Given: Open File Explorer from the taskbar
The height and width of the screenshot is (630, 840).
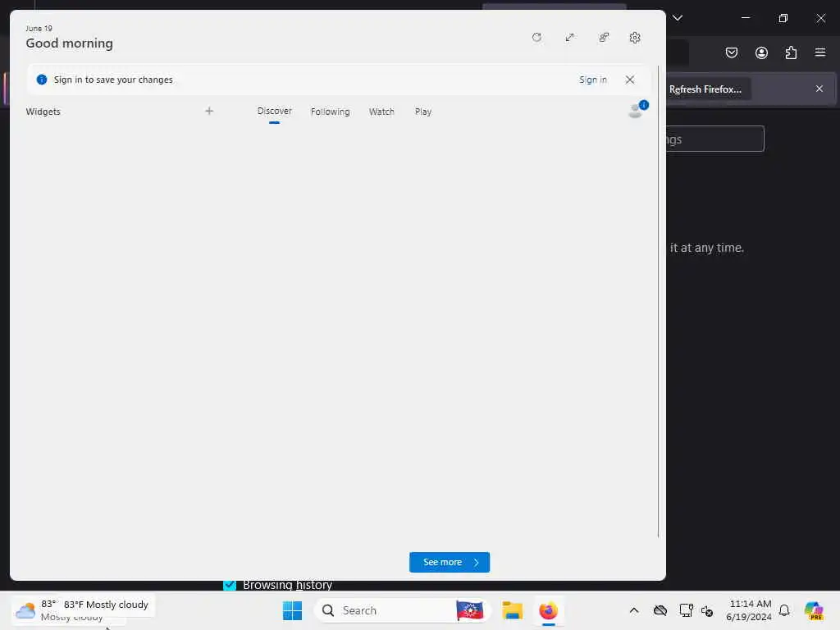Looking at the screenshot, I should [x=512, y=610].
